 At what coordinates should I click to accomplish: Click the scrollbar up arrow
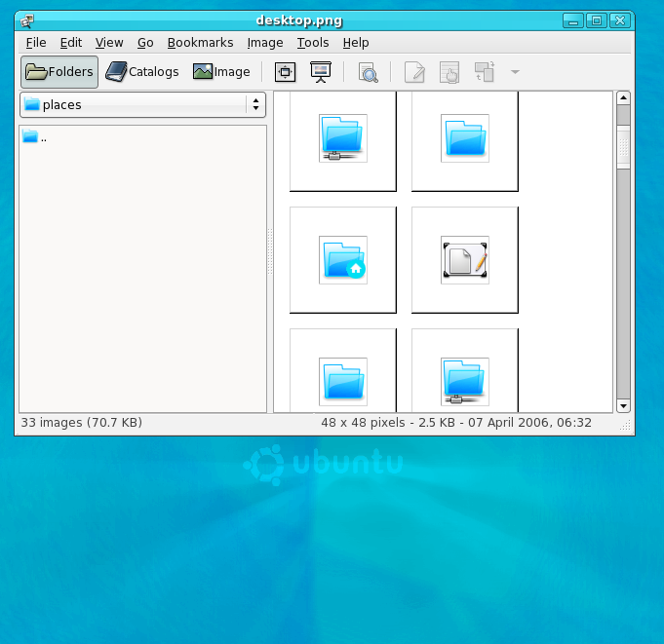pos(623,98)
